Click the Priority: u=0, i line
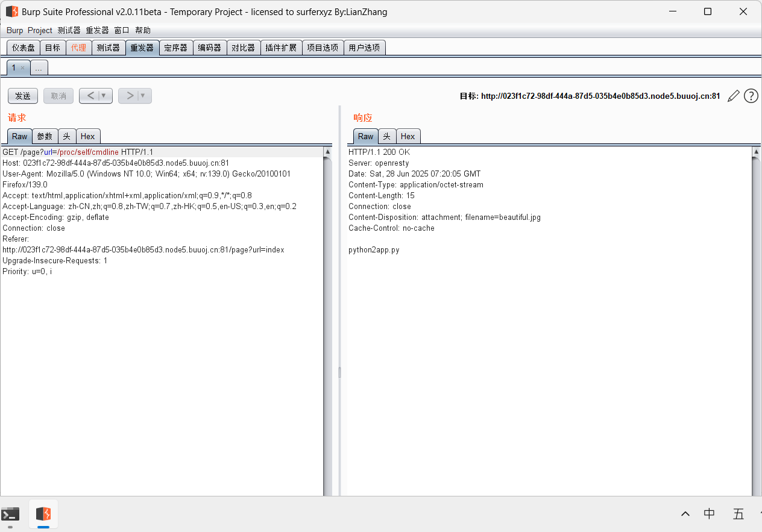Screen dimensions: 762x532 (x=27, y=271)
